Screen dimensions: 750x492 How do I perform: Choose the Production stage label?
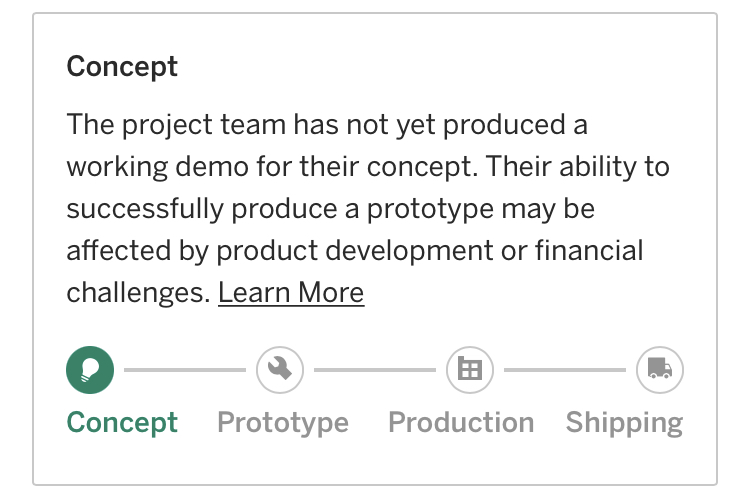[x=461, y=422]
